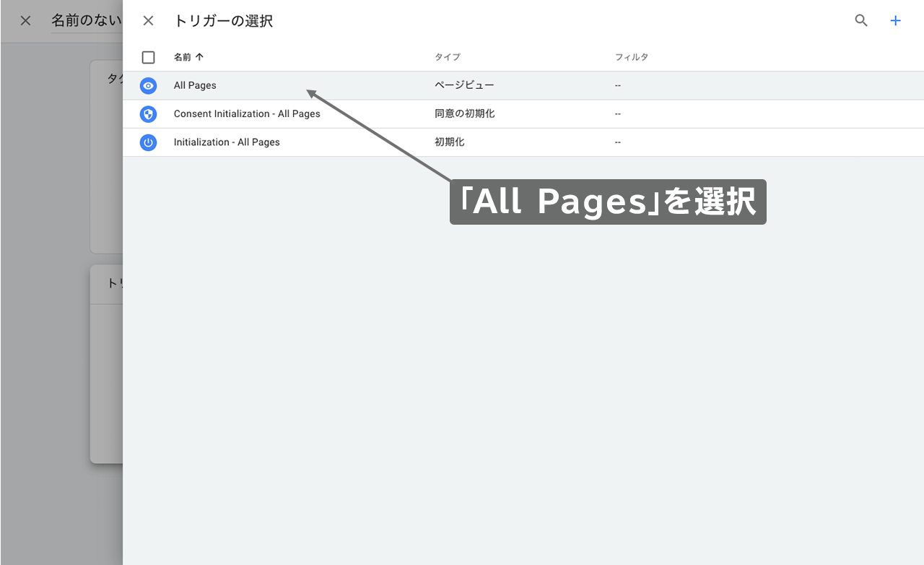The height and width of the screenshot is (565, 924).
Task: Click the フィルタ column header
Action: click(632, 56)
